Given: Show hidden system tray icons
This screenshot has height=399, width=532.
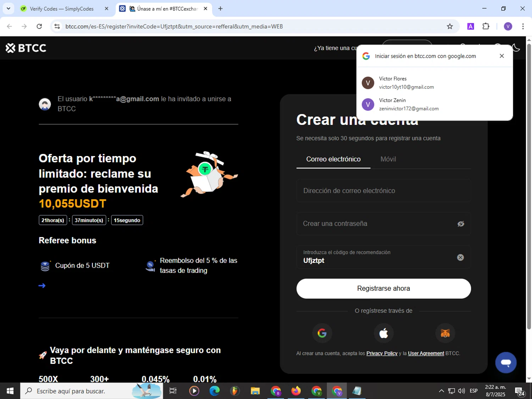Looking at the screenshot, I should click(441, 391).
